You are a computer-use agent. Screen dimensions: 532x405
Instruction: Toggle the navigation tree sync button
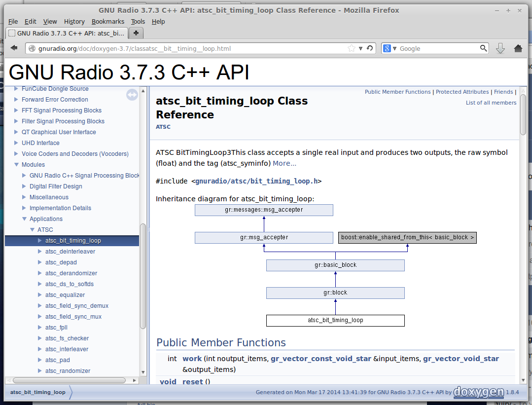coord(132,95)
